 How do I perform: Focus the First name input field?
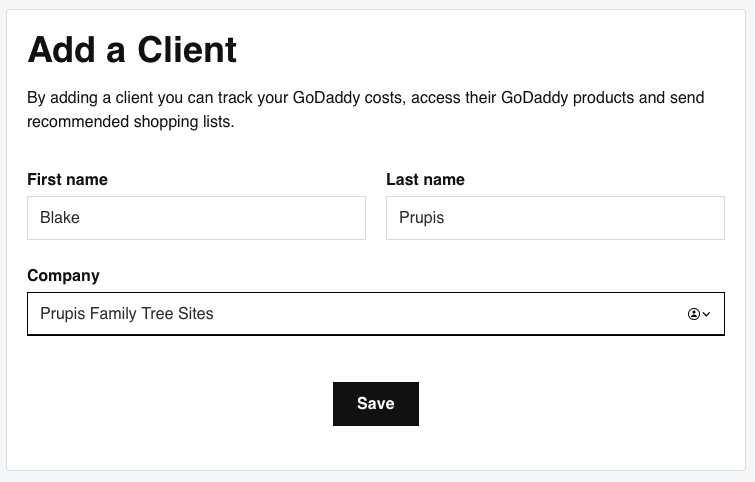point(196,218)
